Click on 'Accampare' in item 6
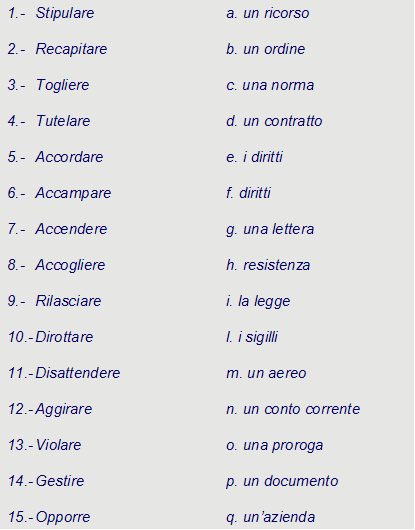The image size is (415, 530). pyautogui.click(x=73, y=193)
